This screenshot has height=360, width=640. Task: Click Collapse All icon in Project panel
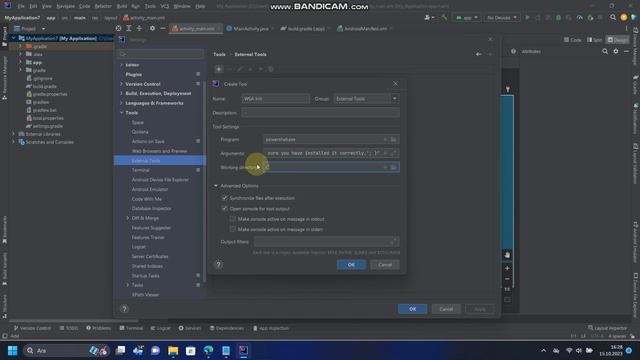[139, 29]
